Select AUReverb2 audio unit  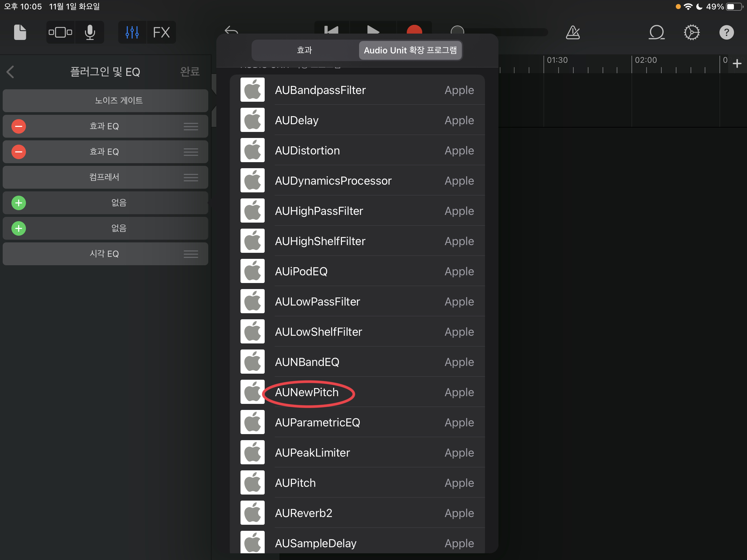point(357,513)
